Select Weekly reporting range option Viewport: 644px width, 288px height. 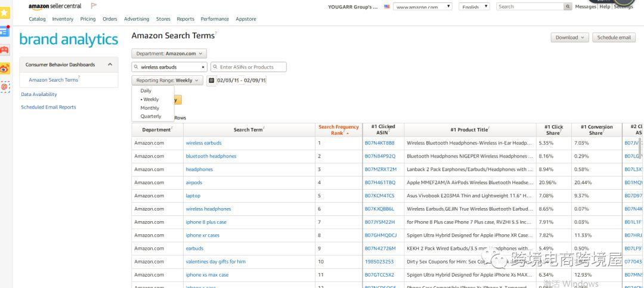point(151,100)
